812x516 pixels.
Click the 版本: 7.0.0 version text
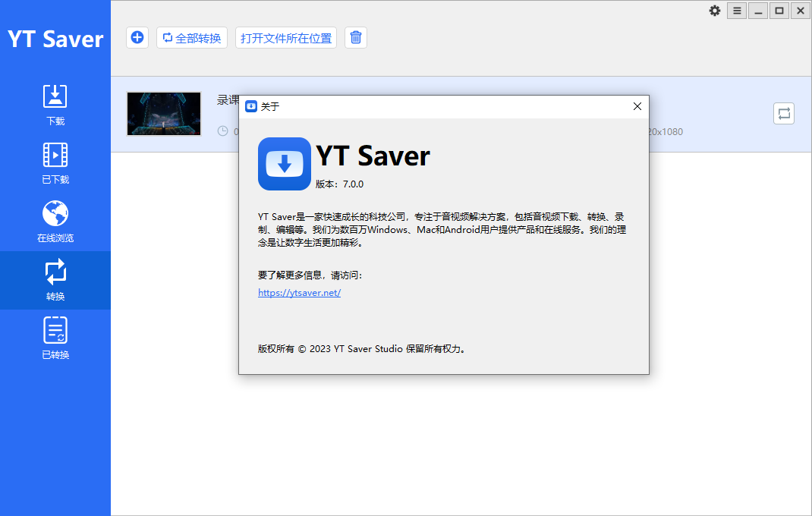pos(340,184)
